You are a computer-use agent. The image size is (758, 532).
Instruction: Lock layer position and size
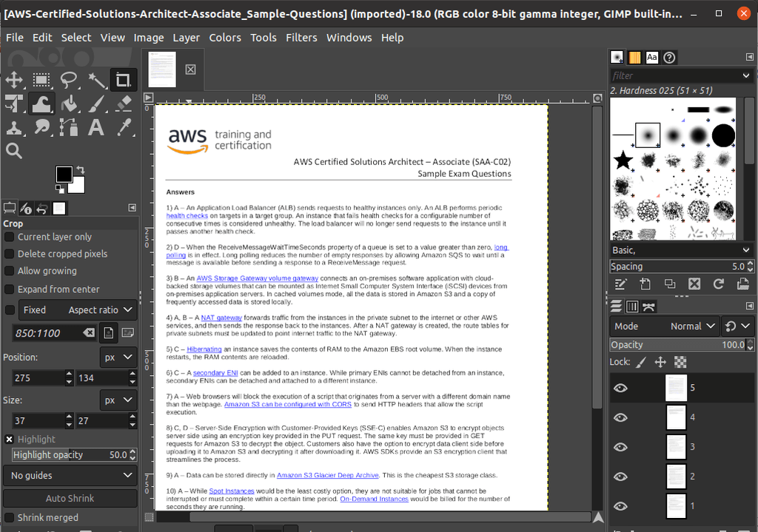point(660,362)
